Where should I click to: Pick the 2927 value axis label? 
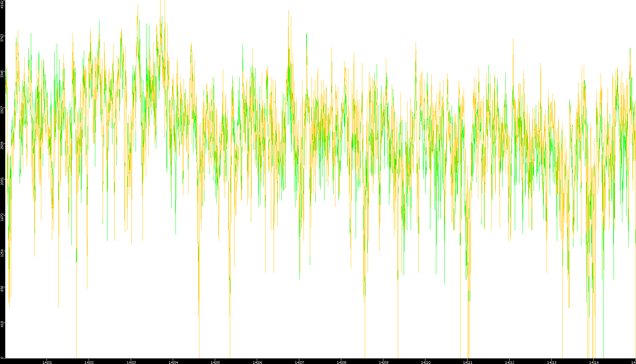click(2, 110)
